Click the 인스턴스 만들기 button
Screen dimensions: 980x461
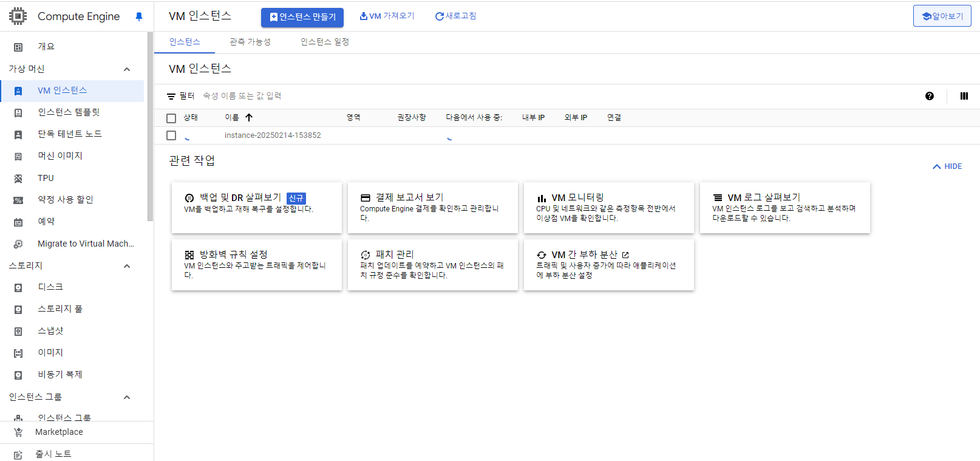[302, 18]
